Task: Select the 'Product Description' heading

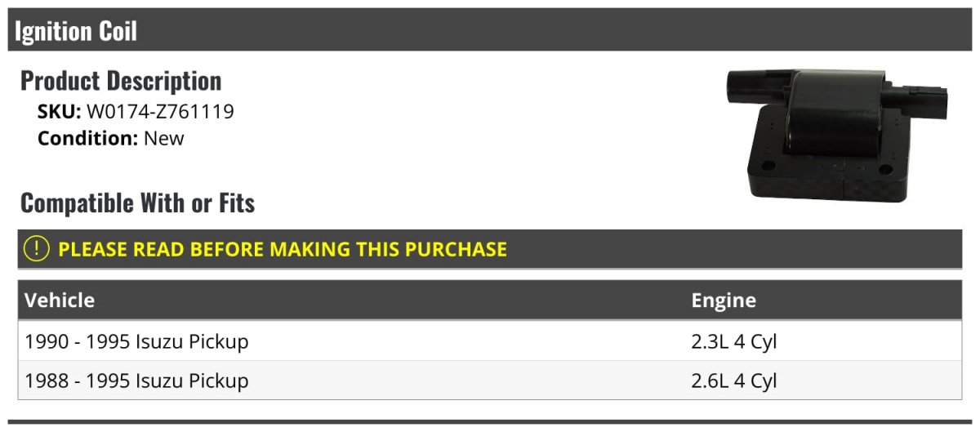Action: click(121, 81)
